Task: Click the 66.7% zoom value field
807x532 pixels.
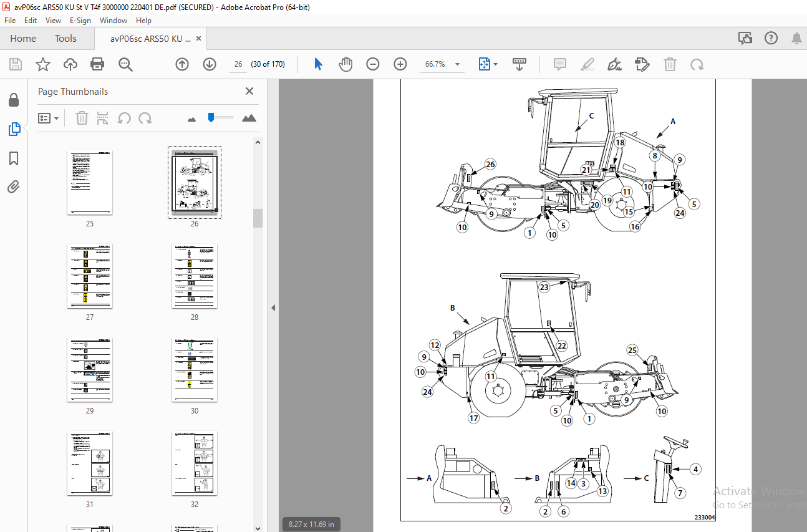Action: (x=435, y=64)
